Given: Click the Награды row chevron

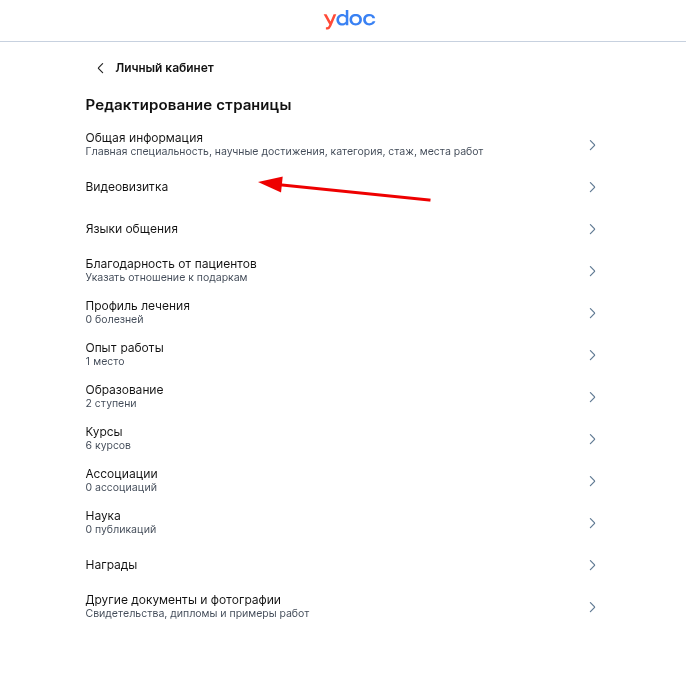Looking at the screenshot, I should coord(592,565).
